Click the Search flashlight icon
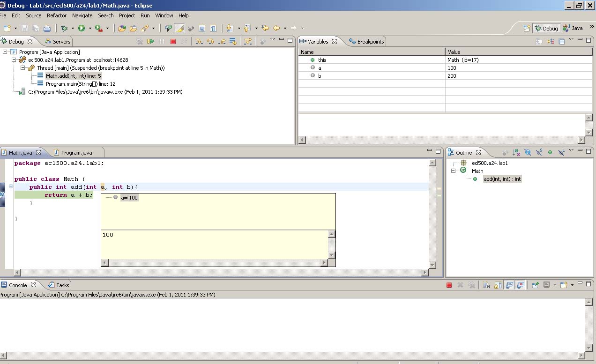The image size is (596, 364). pyautogui.click(x=145, y=28)
